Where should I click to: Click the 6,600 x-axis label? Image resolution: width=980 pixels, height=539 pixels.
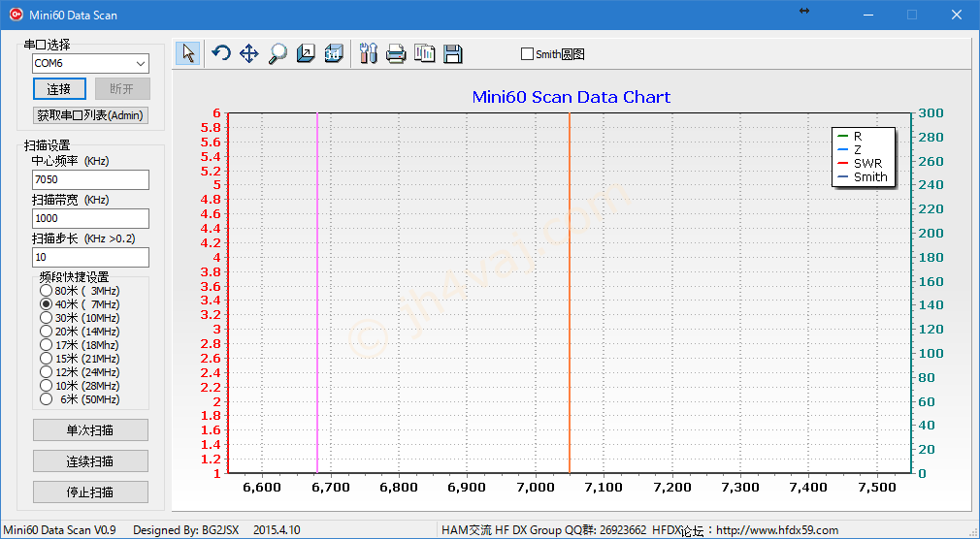pos(261,488)
